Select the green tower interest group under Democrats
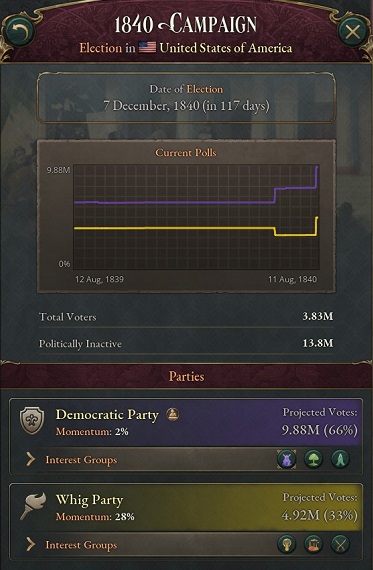The image size is (373, 570). point(340,459)
